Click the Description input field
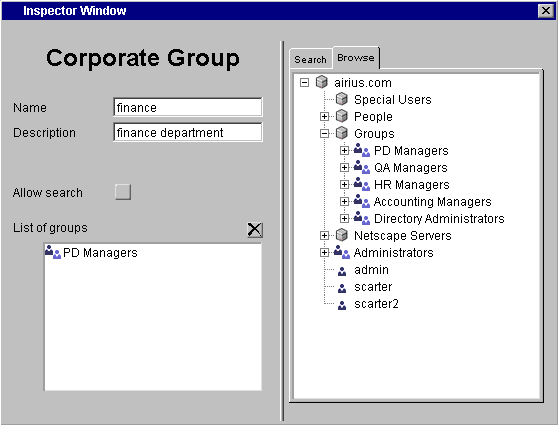Image resolution: width=558 pixels, height=425 pixels. coord(188,132)
